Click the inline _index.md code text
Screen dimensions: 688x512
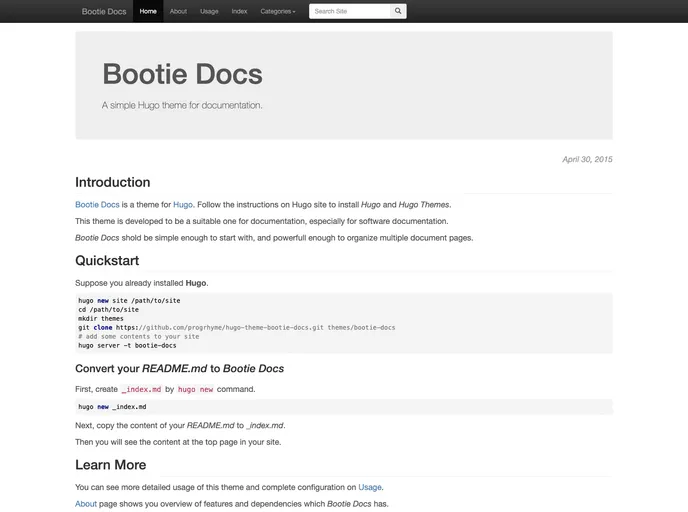point(141,389)
